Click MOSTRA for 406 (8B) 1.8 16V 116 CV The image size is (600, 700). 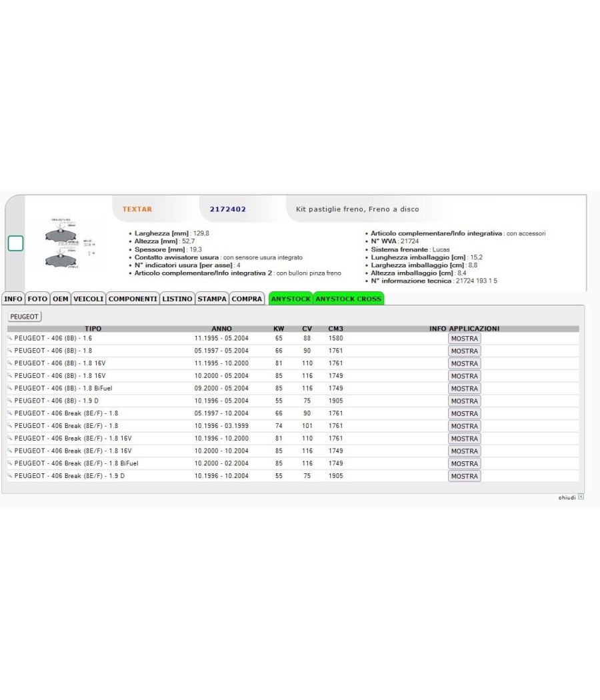(x=464, y=376)
